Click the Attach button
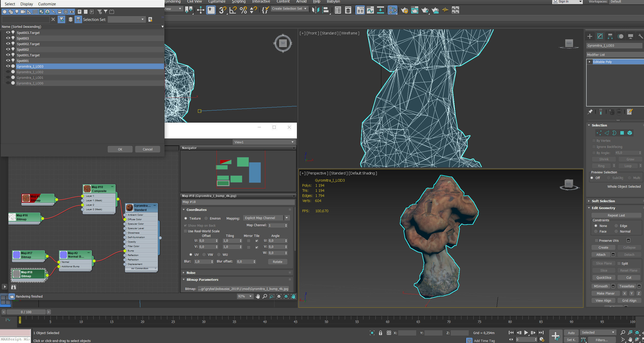The image size is (644, 343). point(601,255)
